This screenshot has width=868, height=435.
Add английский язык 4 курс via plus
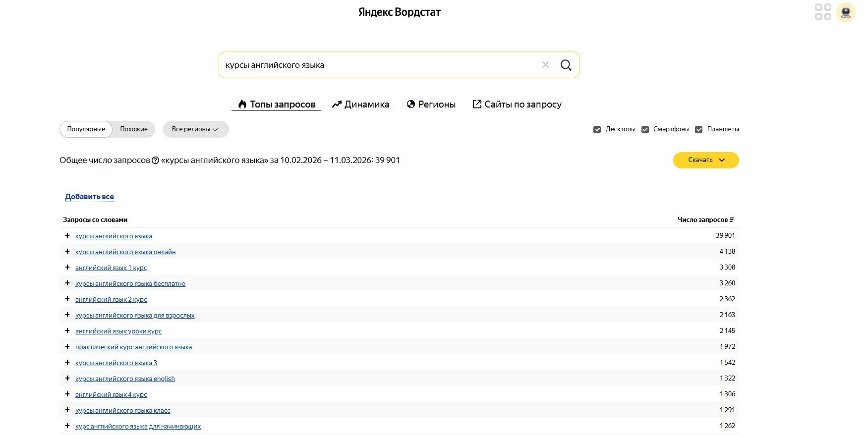pyautogui.click(x=67, y=394)
